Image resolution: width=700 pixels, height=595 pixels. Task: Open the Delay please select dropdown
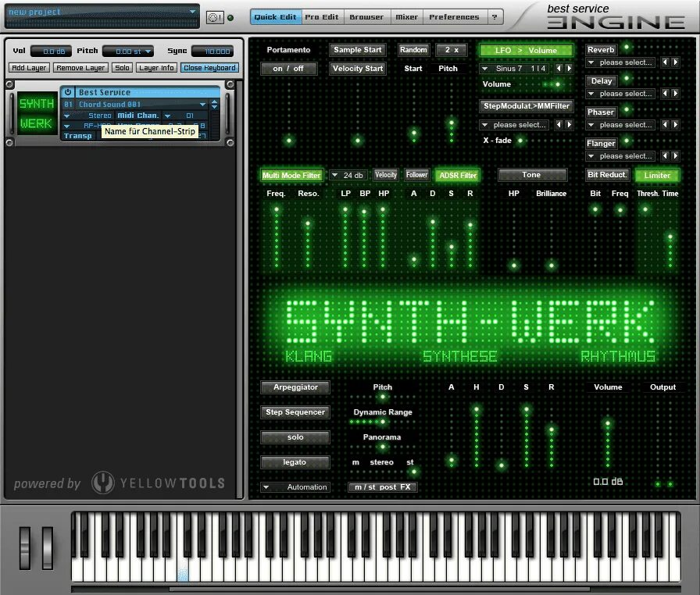621,93
